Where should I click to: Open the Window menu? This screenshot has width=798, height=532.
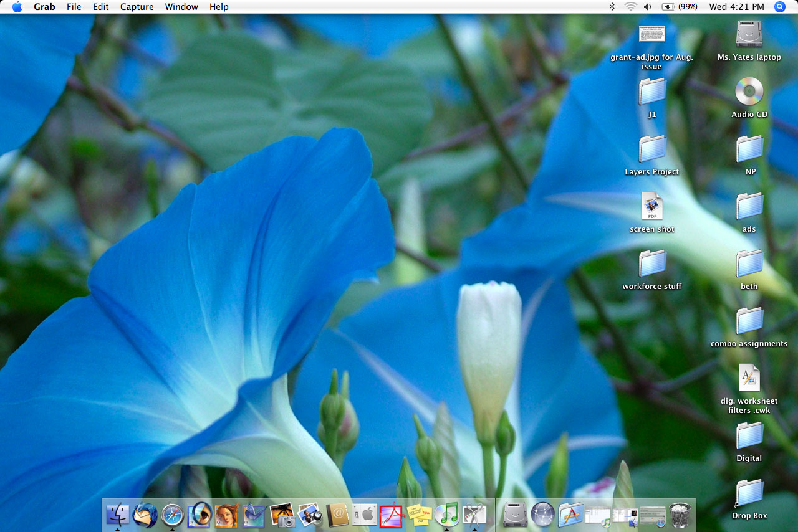point(181,7)
